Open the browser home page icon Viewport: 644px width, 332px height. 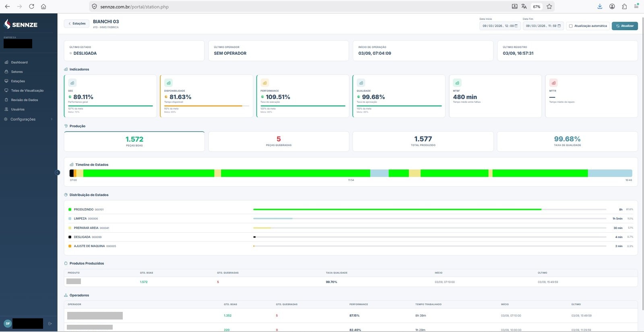coord(43,6)
